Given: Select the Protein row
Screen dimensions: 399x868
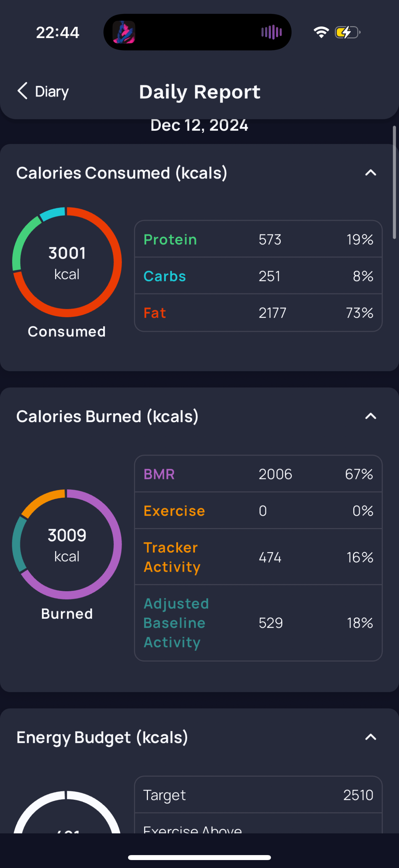Looking at the screenshot, I should click(x=258, y=239).
